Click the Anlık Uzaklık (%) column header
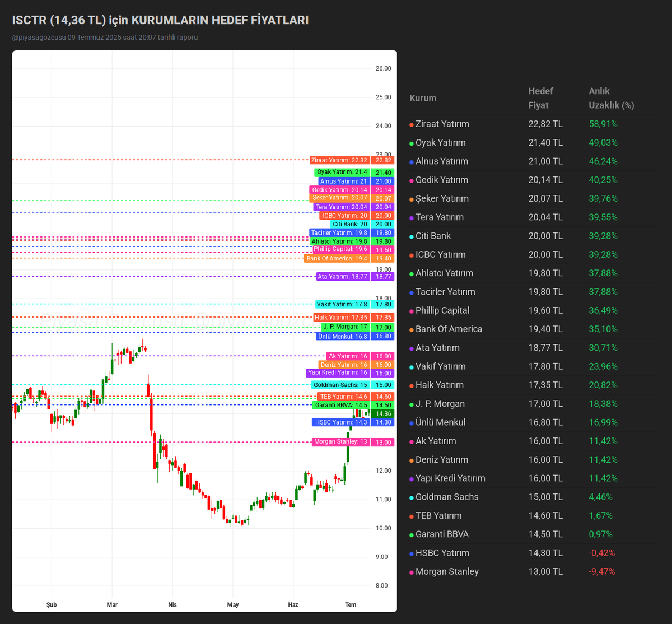 point(612,98)
